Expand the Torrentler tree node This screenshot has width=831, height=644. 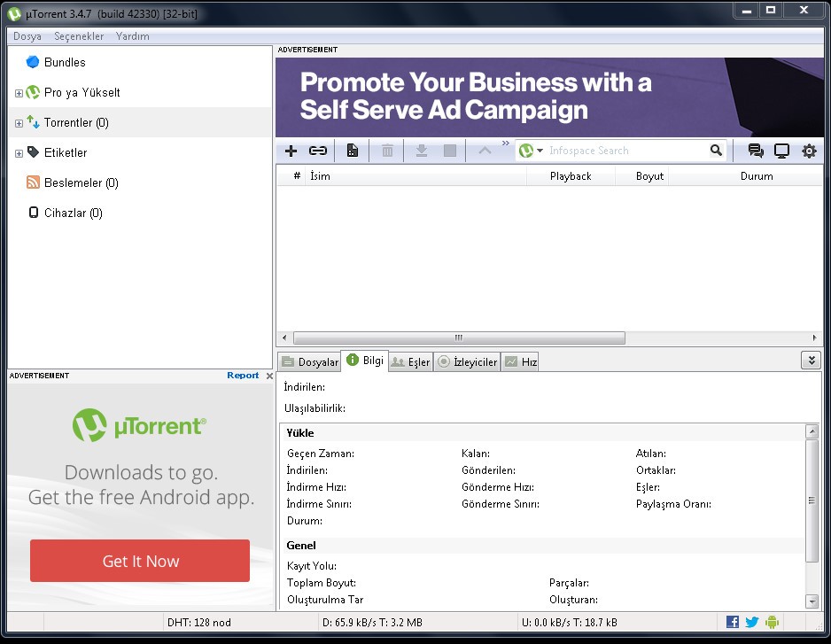pos(19,123)
